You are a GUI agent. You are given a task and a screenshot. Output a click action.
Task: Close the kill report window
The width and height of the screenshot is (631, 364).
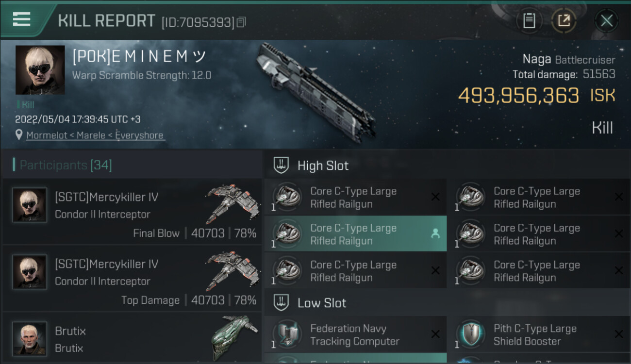click(606, 21)
